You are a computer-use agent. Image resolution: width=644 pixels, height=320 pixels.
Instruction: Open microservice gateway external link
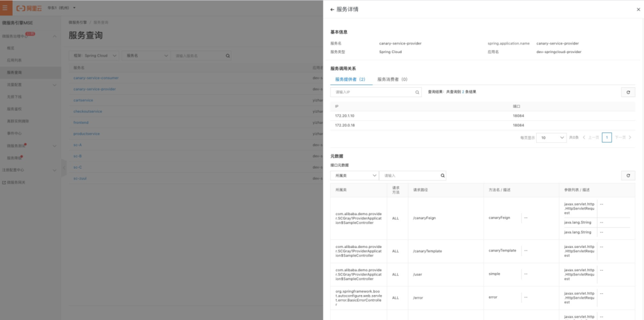coord(14,182)
